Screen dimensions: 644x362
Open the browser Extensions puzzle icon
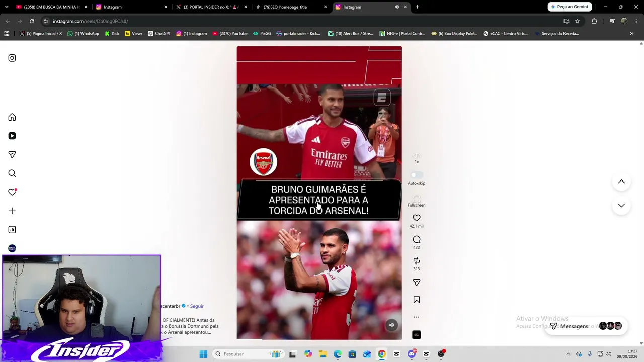click(x=594, y=21)
